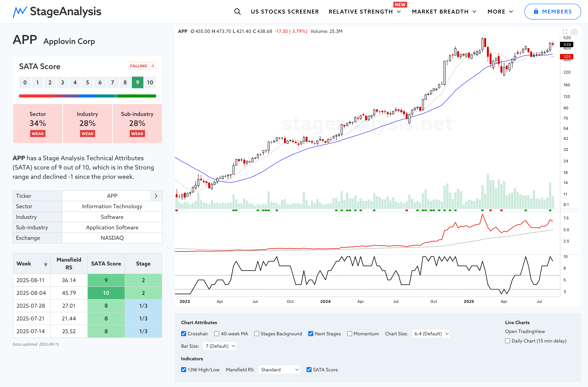The height and width of the screenshot is (387, 588).
Task: Click the FALLING -1 badge
Action: tap(142, 66)
